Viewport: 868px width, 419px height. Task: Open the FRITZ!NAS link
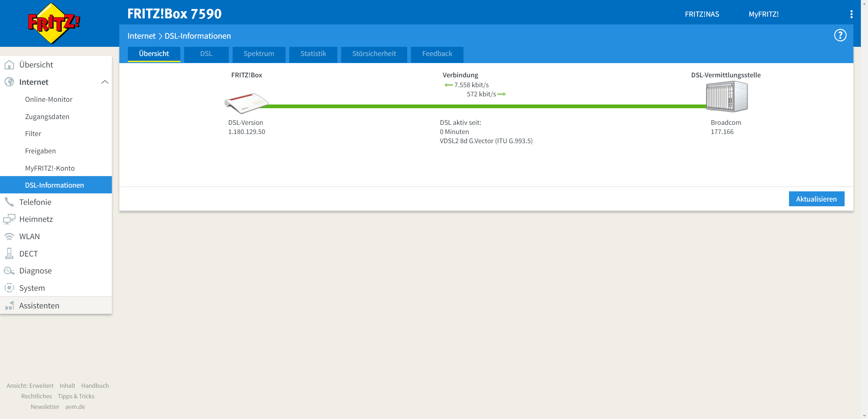tap(702, 14)
